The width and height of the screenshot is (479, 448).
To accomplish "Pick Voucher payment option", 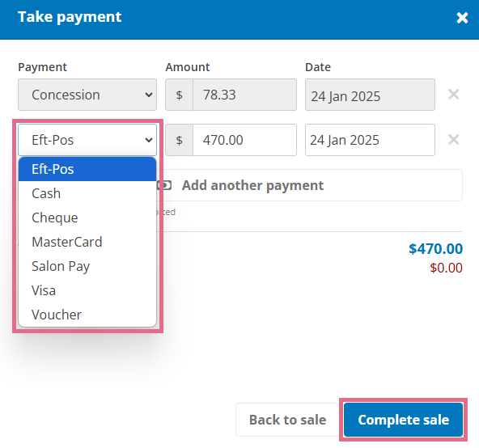I will point(87,315).
